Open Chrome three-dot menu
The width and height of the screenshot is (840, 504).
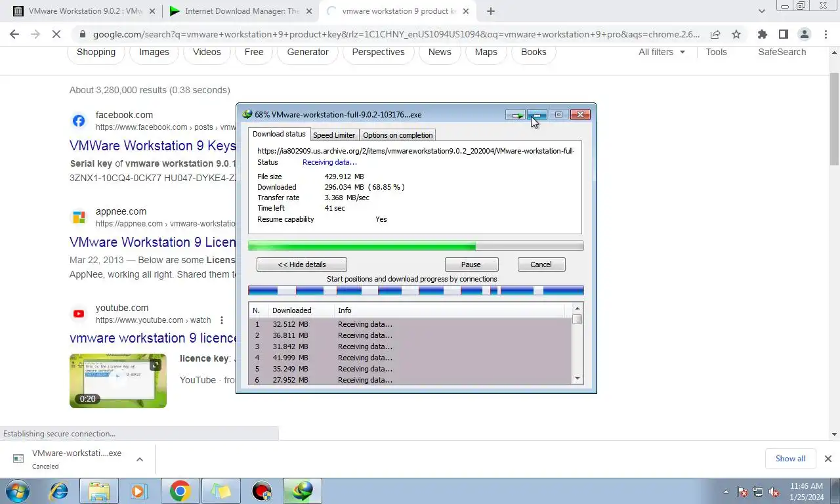(x=825, y=35)
